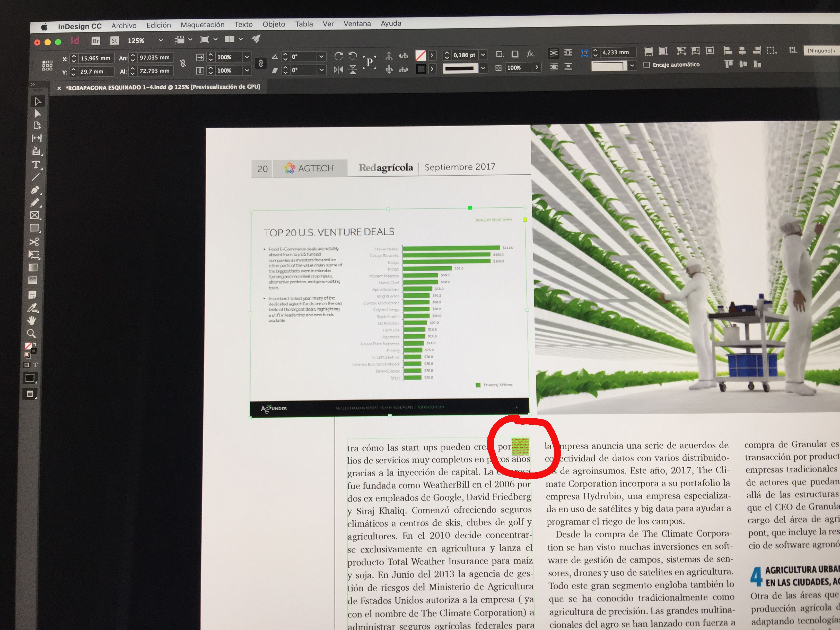This screenshot has width=840, height=630.
Task: Open the Maquetación menu
Action: click(202, 25)
